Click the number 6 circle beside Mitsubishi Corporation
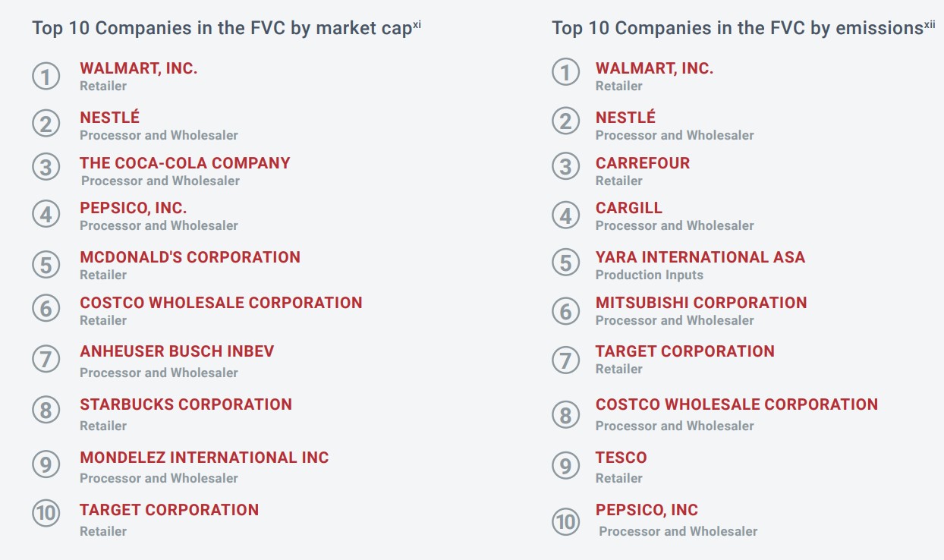Image resolution: width=944 pixels, height=560 pixels. 565,310
